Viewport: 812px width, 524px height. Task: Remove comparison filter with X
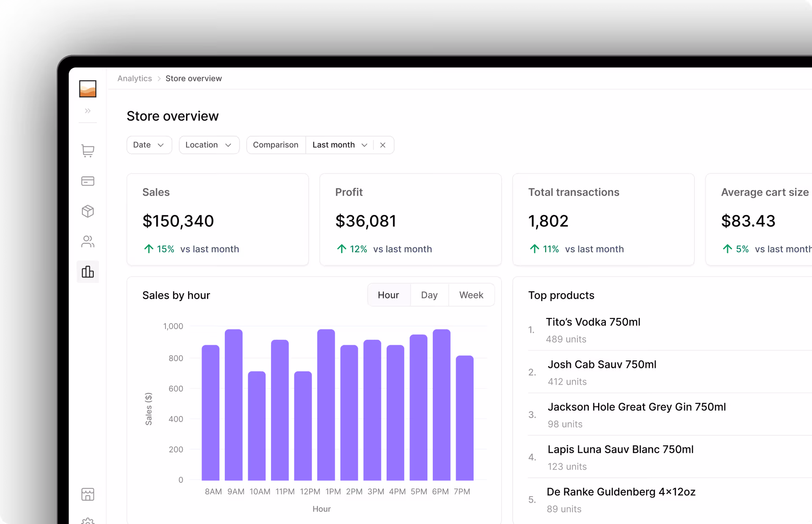point(383,145)
